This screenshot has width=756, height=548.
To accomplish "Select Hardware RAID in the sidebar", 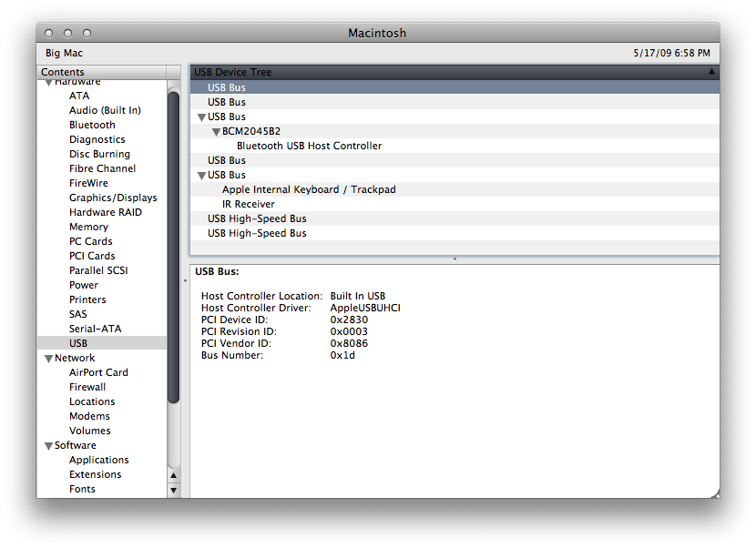I will [x=105, y=212].
